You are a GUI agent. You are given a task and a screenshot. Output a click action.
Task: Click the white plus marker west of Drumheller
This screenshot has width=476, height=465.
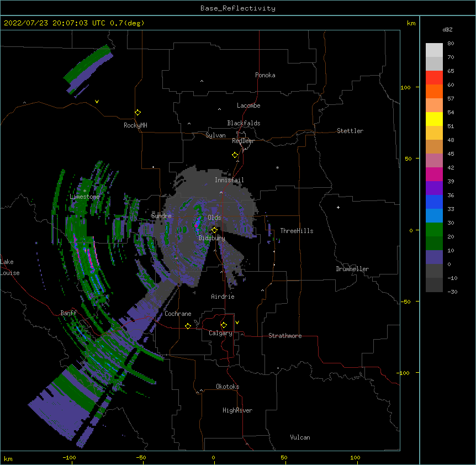[x=338, y=207]
